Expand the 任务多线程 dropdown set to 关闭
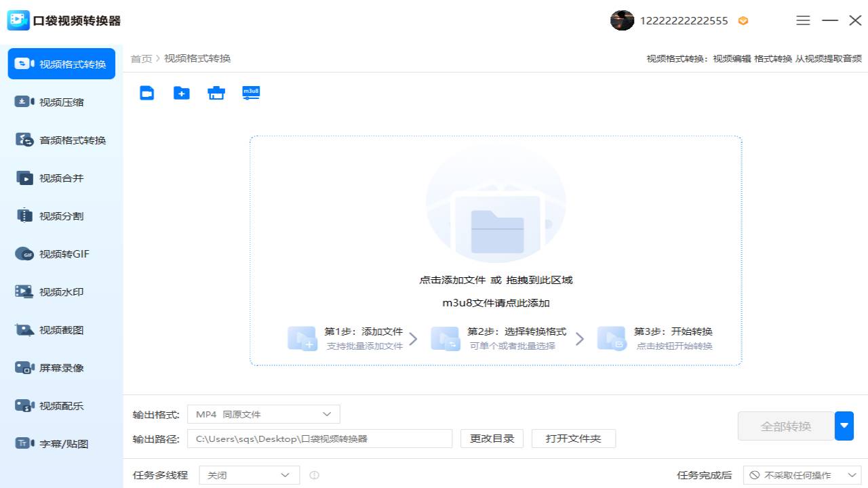This screenshot has height=488, width=868. coord(249,474)
